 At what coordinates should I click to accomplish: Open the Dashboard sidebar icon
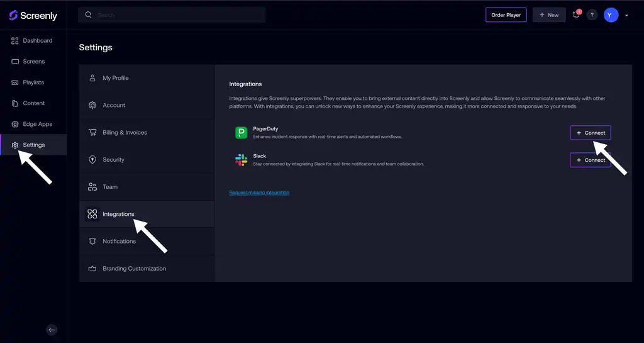(15, 41)
